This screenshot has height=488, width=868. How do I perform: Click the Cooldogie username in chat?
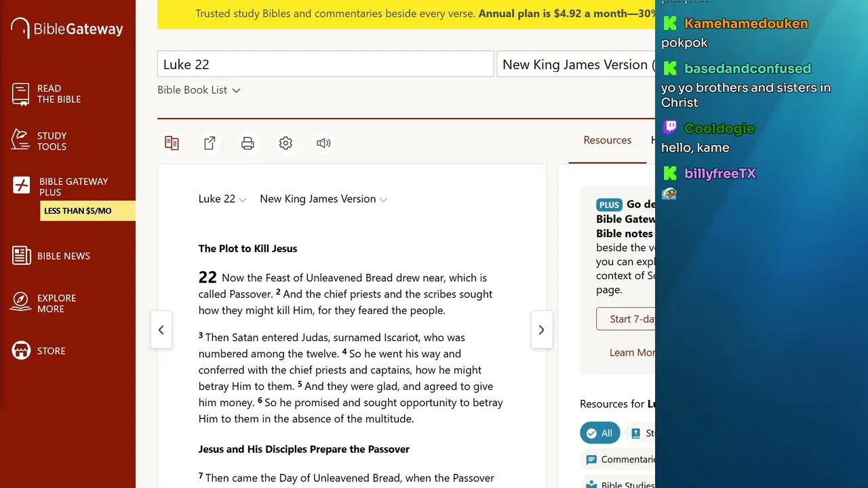click(x=719, y=128)
